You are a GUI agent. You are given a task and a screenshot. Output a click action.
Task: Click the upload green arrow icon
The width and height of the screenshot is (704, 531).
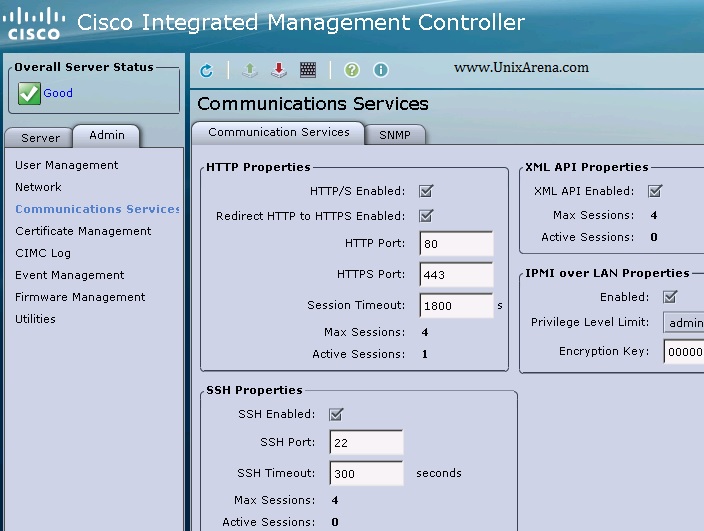250,70
